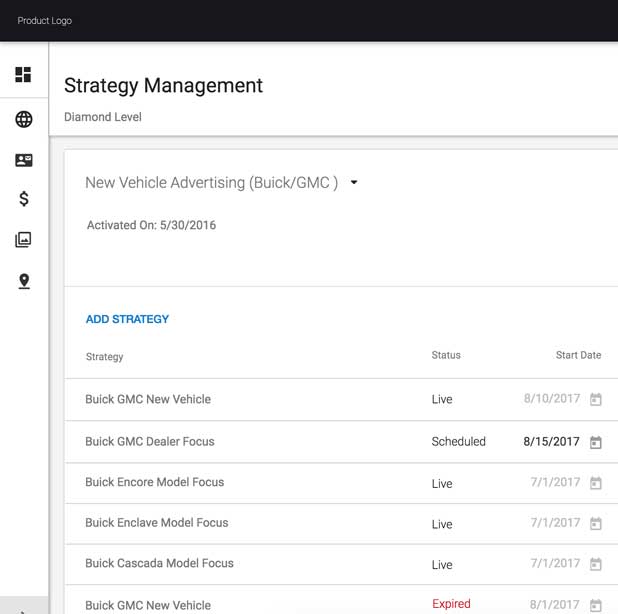Open calendar for 8/15/2017 start date
618x614 pixels.
click(595, 442)
